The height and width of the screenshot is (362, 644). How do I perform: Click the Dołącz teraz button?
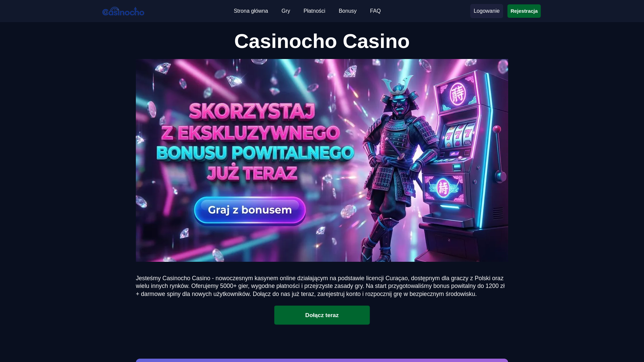(x=322, y=315)
